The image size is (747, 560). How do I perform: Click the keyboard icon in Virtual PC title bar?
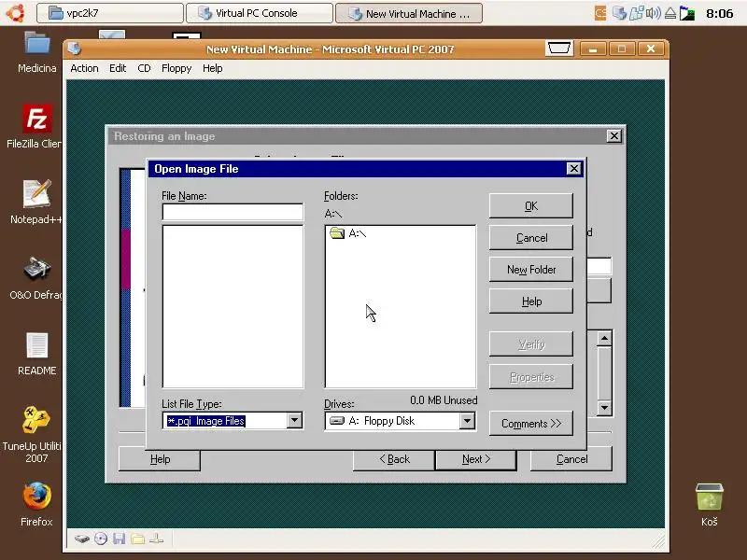coord(558,49)
